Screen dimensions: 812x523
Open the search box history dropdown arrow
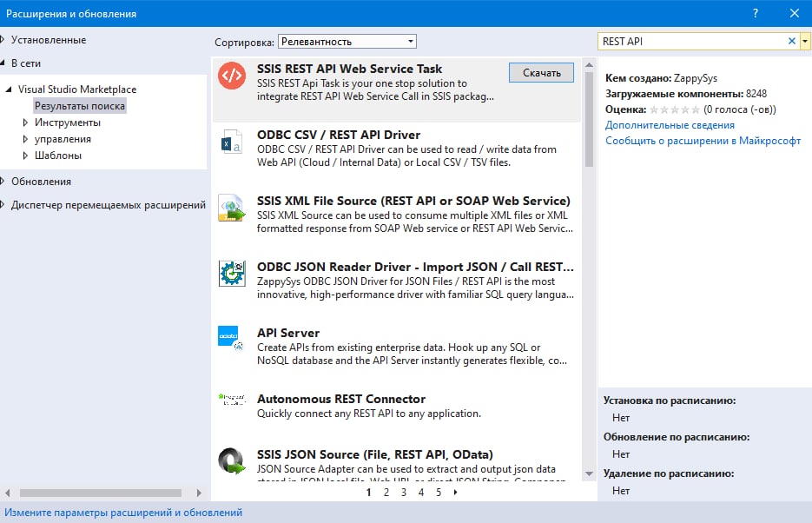(805, 41)
